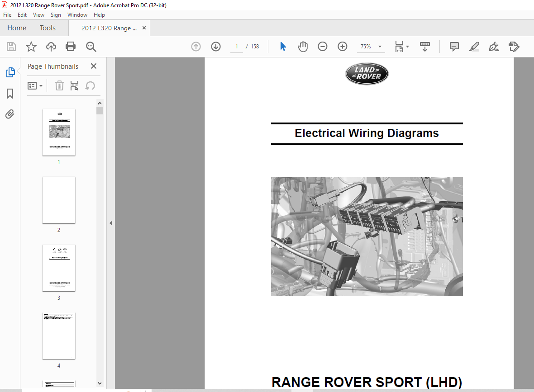Open the Page Thumbnails navigation icon
The image size is (534, 392).
(x=10, y=72)
